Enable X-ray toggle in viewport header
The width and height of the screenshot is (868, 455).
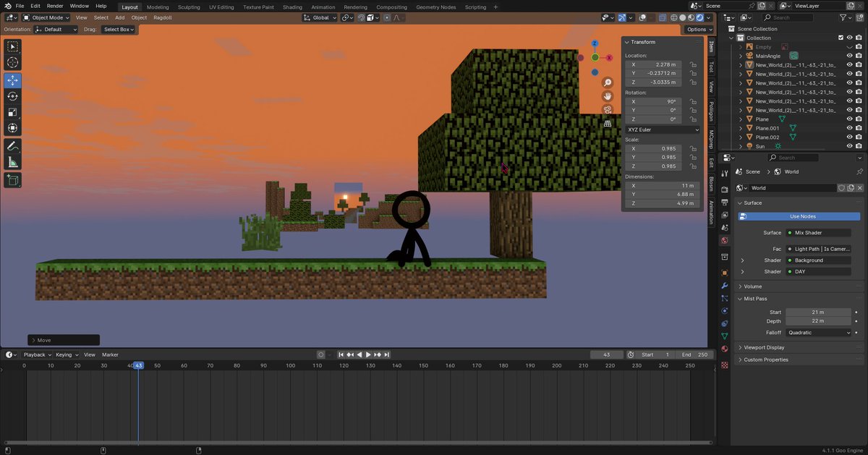(x=663, y=17)
